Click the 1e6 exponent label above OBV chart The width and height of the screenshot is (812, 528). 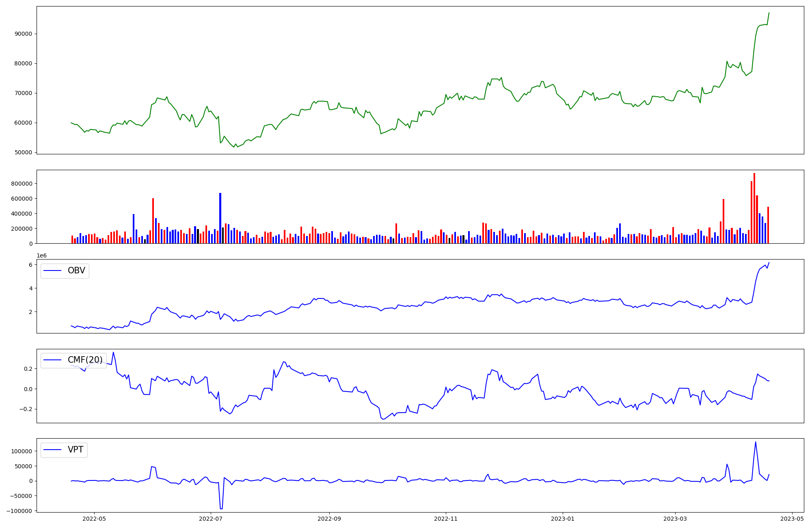[41, 255]
